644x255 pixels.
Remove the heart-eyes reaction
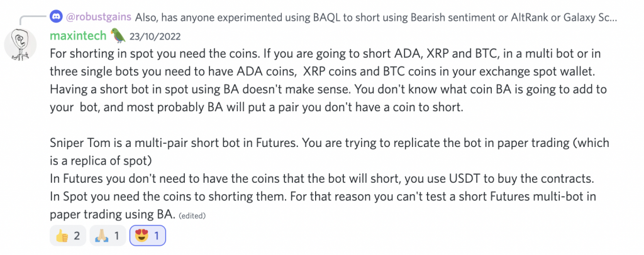coord(147,236)
